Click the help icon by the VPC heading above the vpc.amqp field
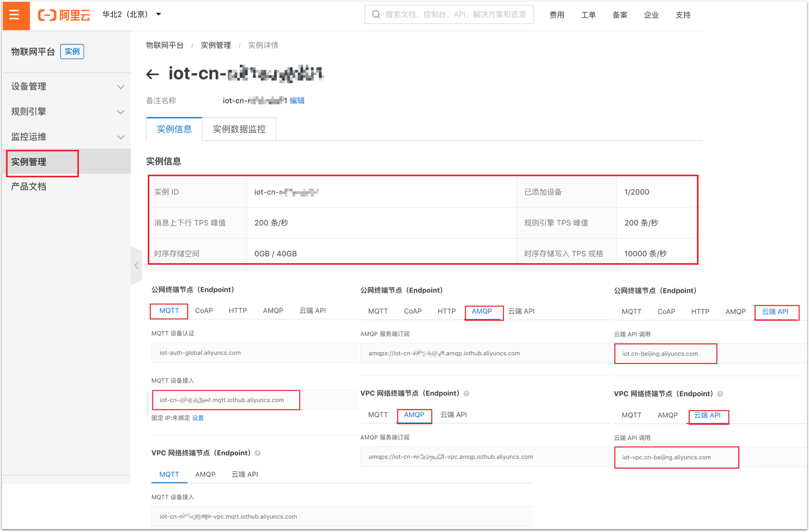 [x=467, y=393]
